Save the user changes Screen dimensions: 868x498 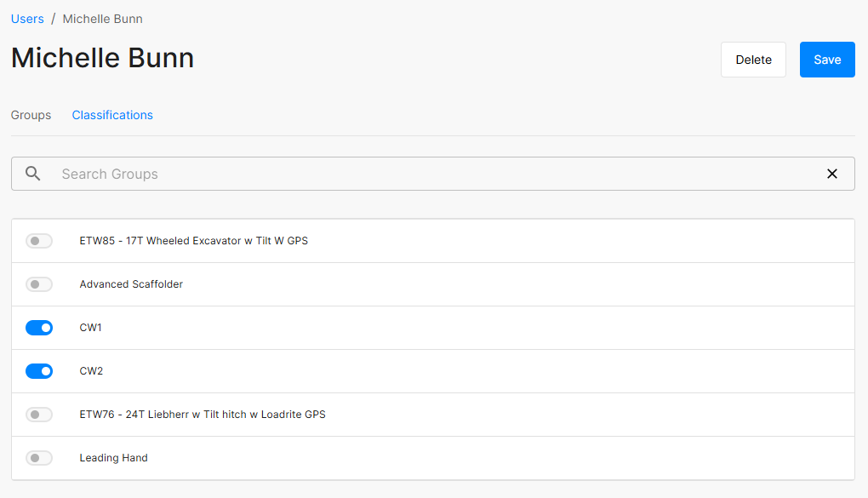pyautogui.click(x=827, y=60)
